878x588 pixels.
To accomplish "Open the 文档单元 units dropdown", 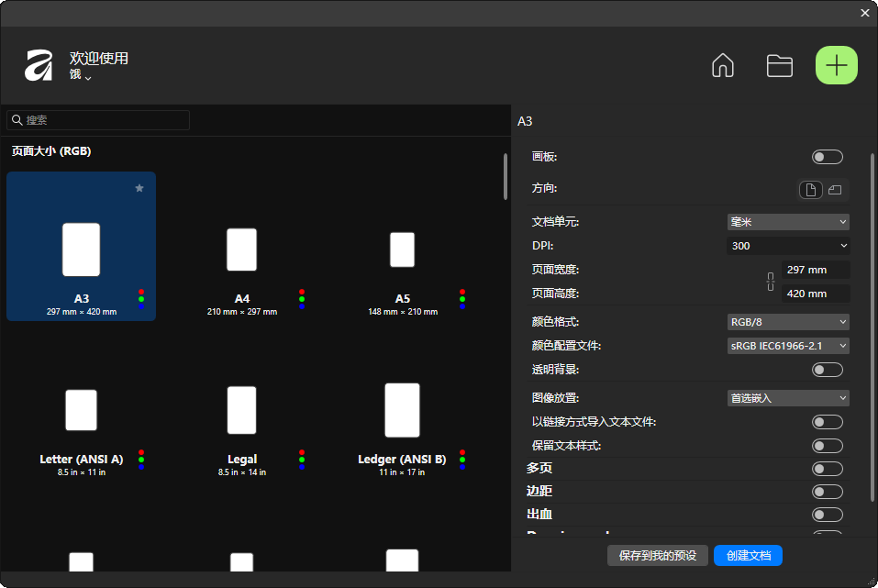I will click(788, 222).
